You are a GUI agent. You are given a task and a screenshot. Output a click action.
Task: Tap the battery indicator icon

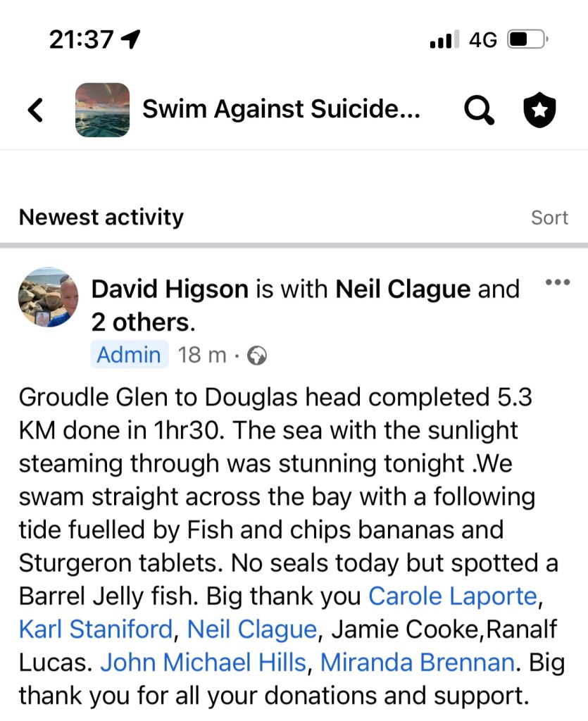(528, 39)
